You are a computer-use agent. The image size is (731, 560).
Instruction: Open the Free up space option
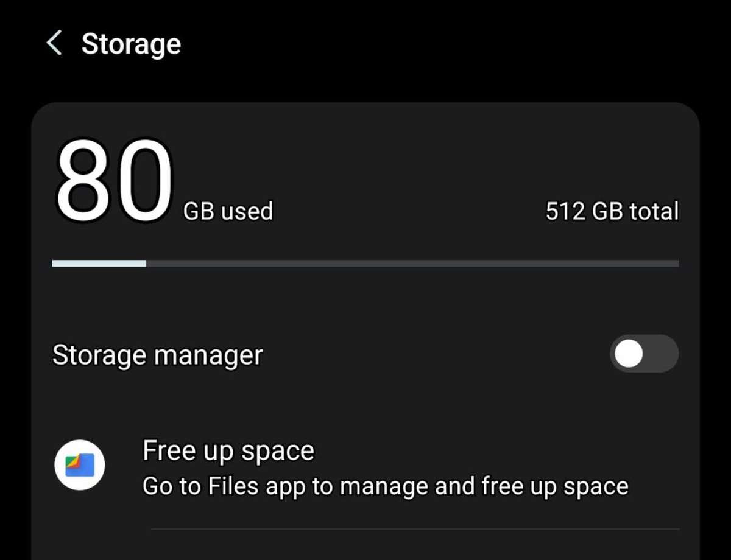tap(228, 451)
